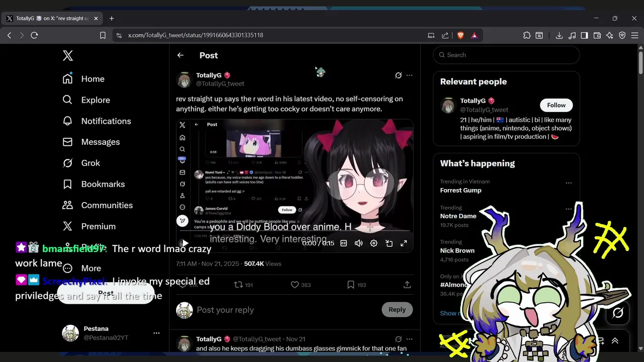This screenshot has height=362, width=644.
Task: Open the embedded video thumbnail
Action: (x=294, y=186)
